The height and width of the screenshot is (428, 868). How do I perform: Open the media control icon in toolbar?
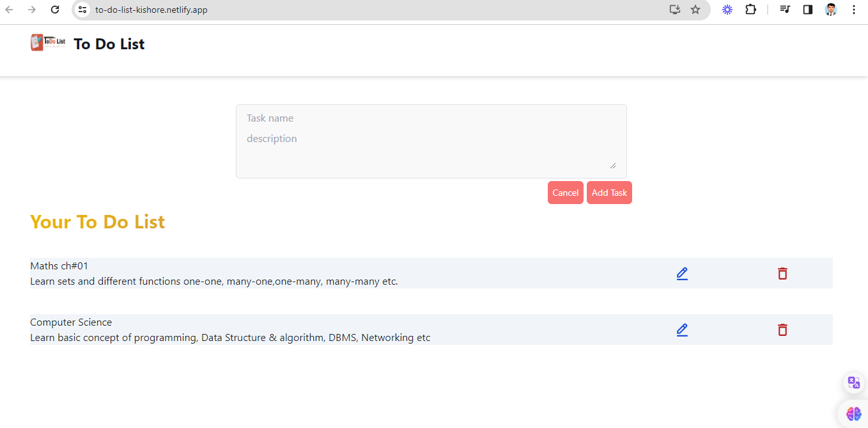coord(785,10)
